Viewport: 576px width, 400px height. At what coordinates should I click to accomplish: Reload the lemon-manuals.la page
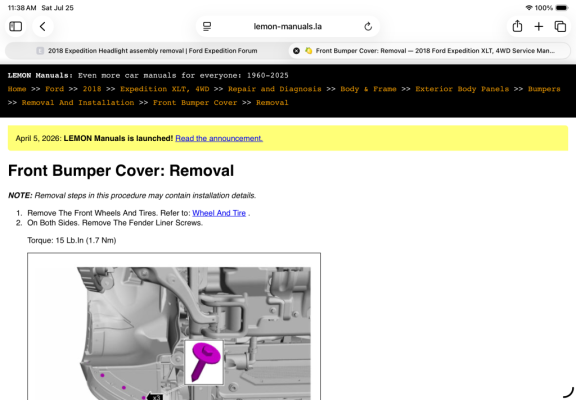[x=368, y=26]
